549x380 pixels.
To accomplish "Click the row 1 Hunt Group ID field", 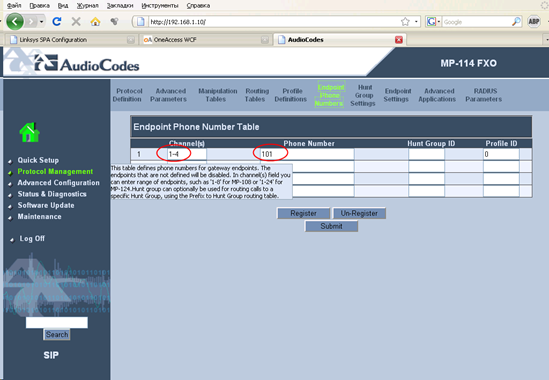I will tap(426, 154).
